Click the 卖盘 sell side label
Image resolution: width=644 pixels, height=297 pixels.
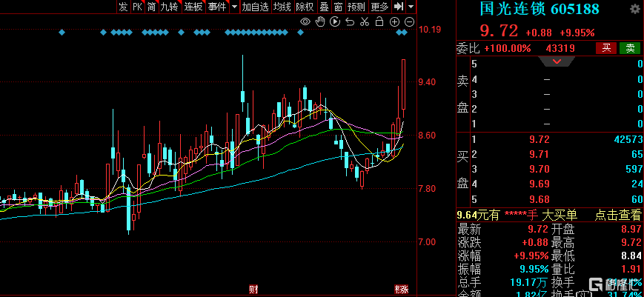[463, 94]
